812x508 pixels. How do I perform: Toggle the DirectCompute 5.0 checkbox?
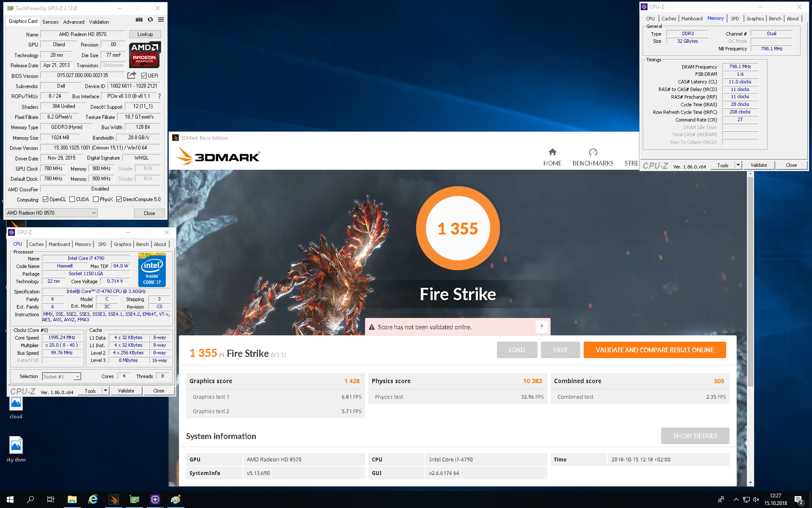119,199
